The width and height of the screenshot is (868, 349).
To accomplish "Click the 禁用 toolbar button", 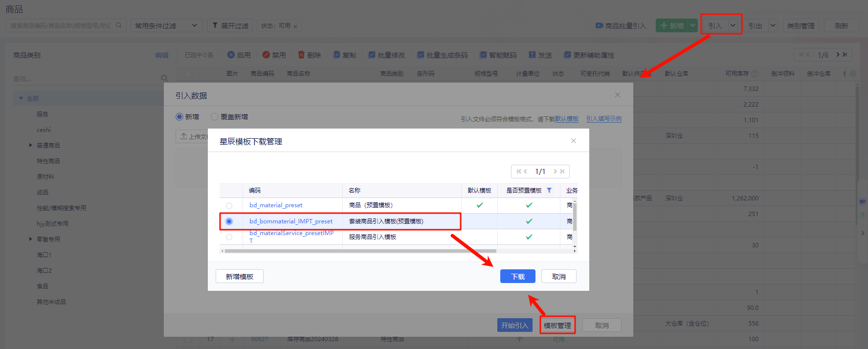I will pos(274,55).
